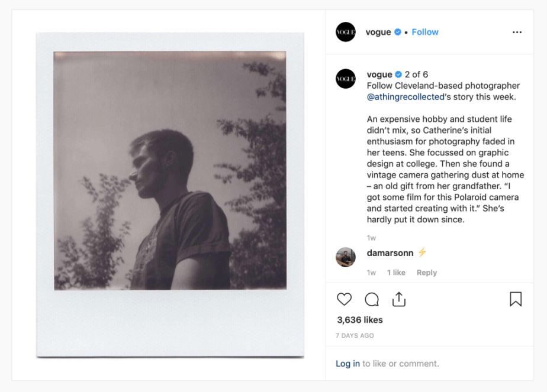Open the three-dot more options menu

pyautogui.click(x=517, y=33)
